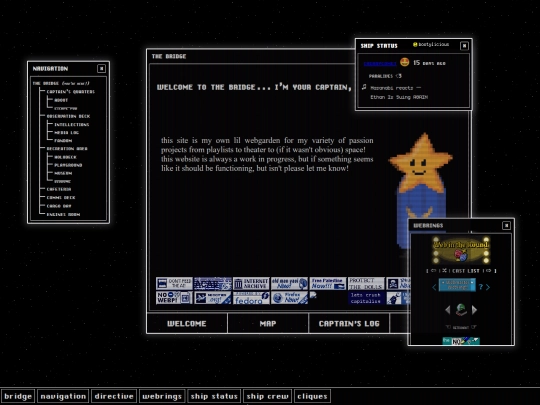The image size is (540, 405).
Task: Open Fandom in navigation tree
Action: (x=63, y=141)
